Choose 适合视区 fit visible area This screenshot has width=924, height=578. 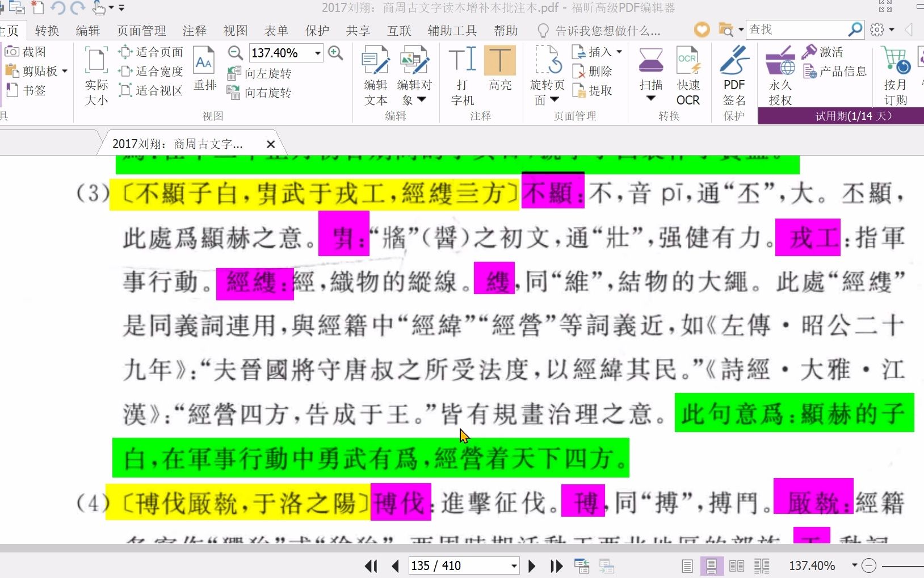151,90
